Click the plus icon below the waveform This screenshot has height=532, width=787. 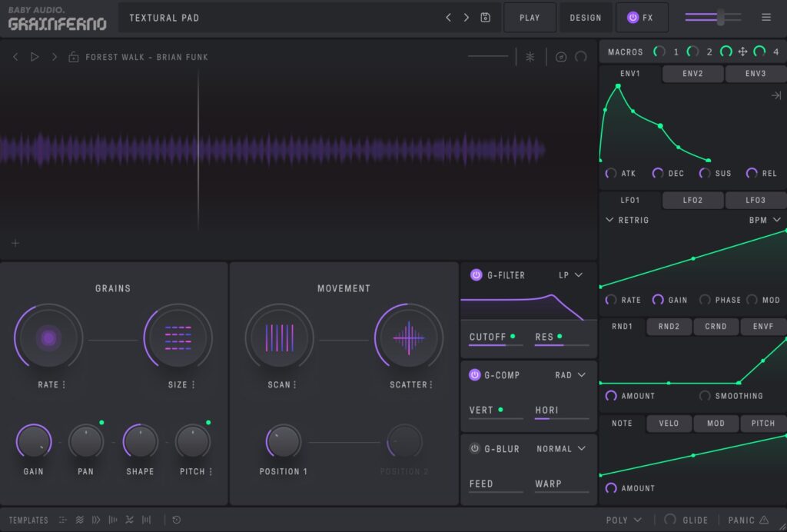click(15, 243)
